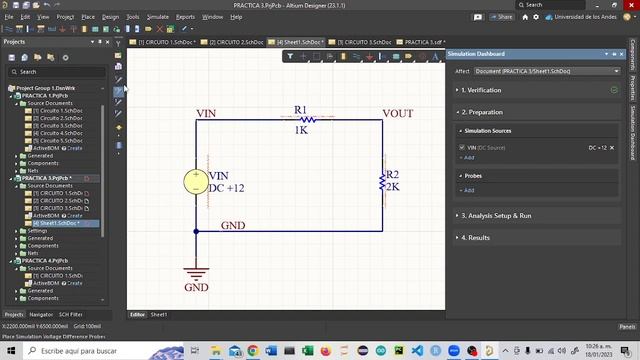Screen dimensions: 640x360
Task: Click the Projects panel save icon
Action: click(11, 58)
